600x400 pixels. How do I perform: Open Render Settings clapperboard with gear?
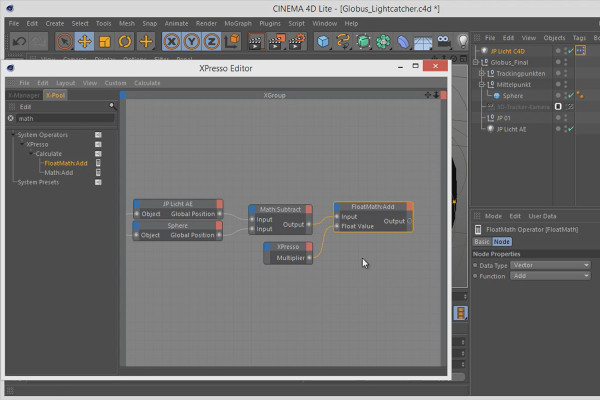click(297, 41)
